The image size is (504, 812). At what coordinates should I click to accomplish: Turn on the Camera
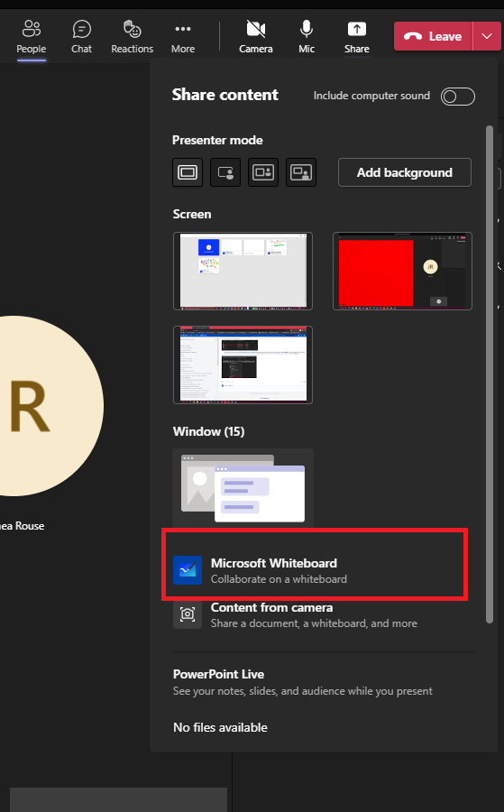(x=256, y=37)
